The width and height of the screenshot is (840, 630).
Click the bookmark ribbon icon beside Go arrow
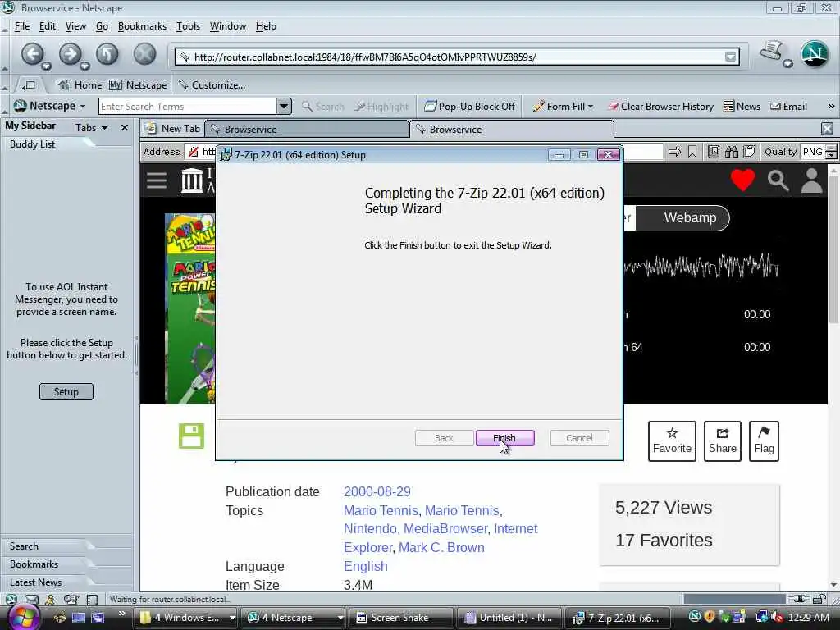692,152
